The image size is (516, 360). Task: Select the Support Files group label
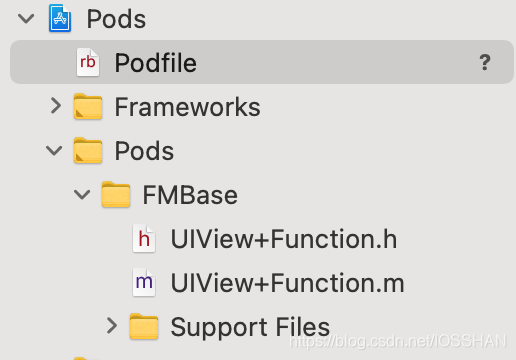pos(250,327)
